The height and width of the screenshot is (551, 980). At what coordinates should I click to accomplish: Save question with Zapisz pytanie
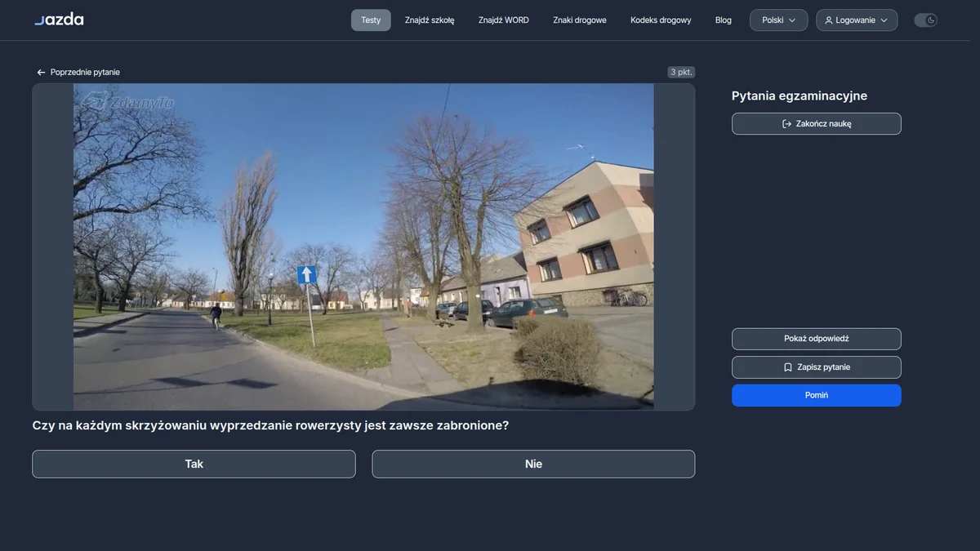click(x=817, y=367)
